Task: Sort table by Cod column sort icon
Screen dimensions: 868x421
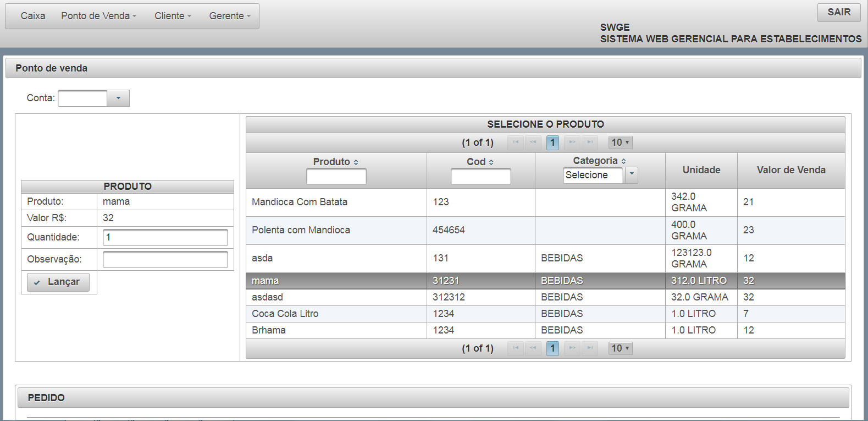Action: coord(491,162)
